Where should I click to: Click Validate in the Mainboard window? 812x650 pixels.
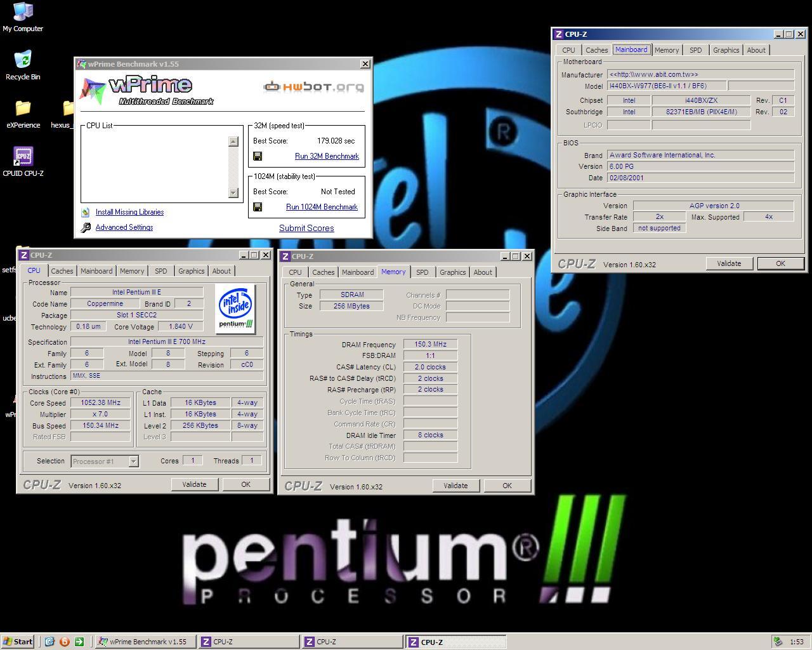[729, 263]
